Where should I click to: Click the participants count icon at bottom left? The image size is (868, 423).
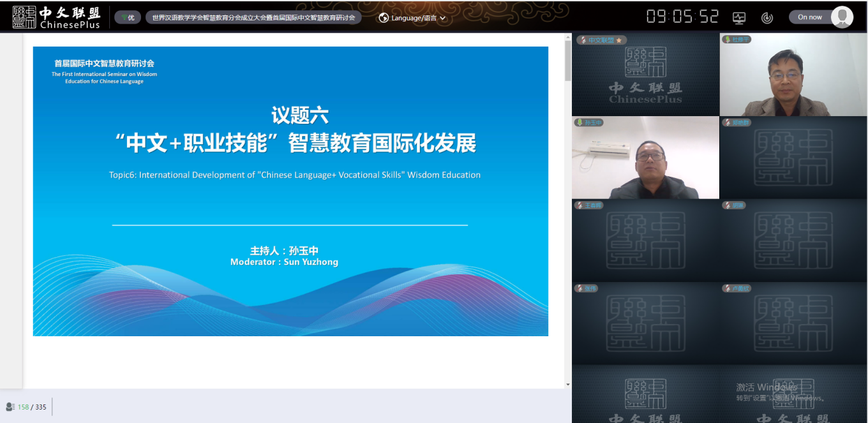pyautogui.click(x=10, y=407)
